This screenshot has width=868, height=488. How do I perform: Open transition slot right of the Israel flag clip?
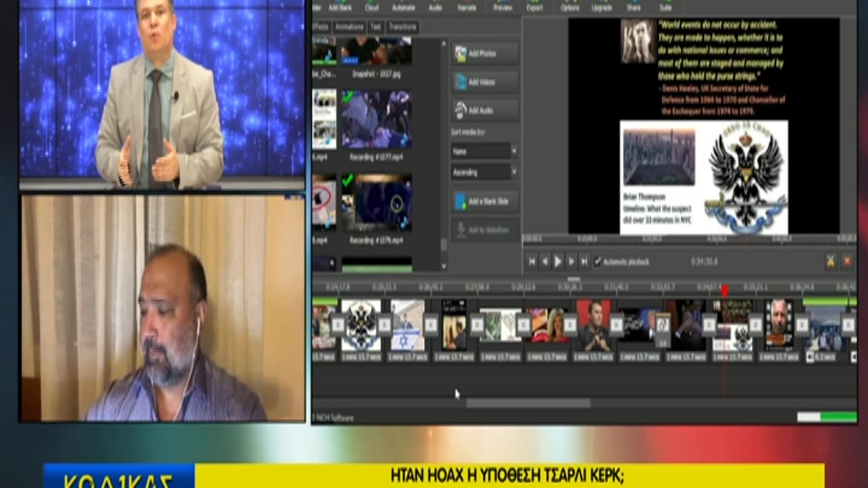point(431,325)
